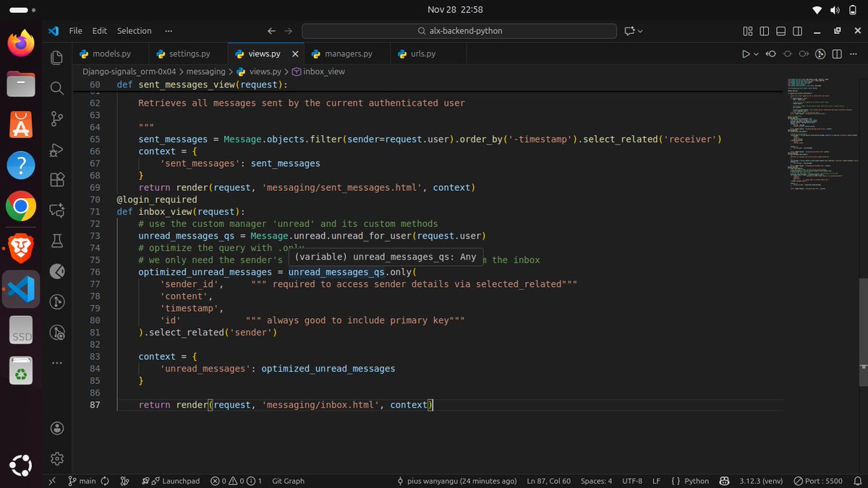Expand the run button dropdown arrow
Image resolution: width=868 pixels, height=488 pixels.
(757, 54)
